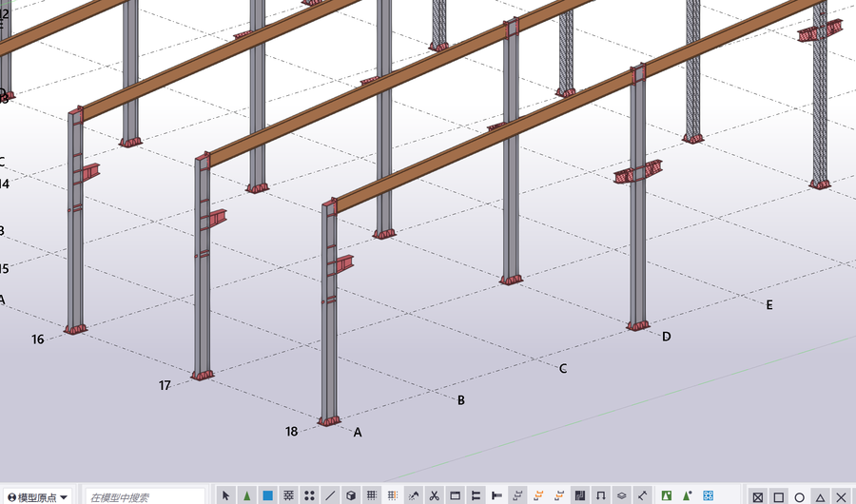
Task: Click the black grid Select grid icon
Action: click(372, 495)
